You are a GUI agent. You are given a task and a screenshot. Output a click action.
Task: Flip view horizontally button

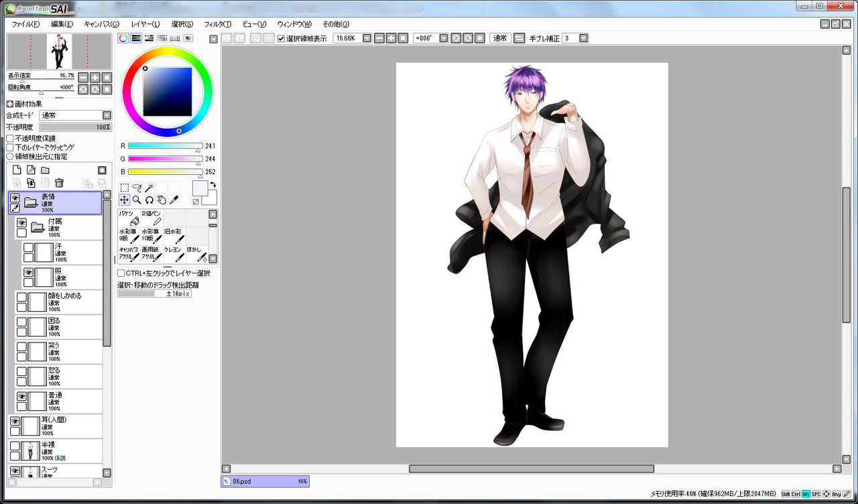(519, 38)
